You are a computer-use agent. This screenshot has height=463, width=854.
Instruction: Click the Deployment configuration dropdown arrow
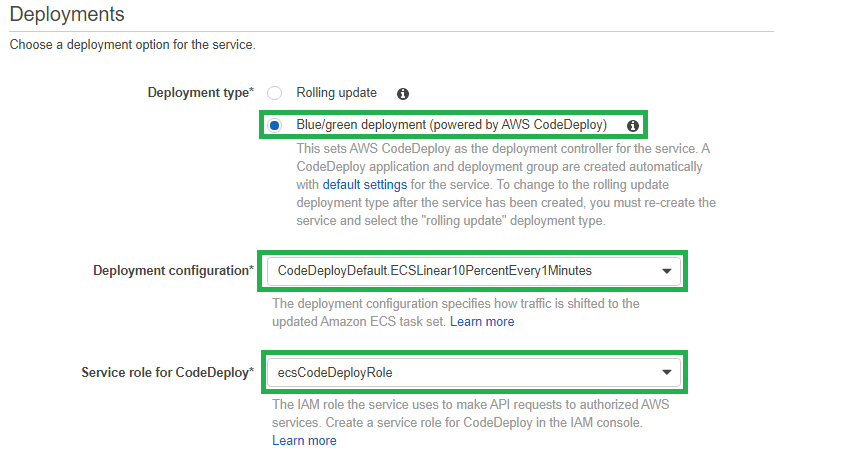pos(666,271)
